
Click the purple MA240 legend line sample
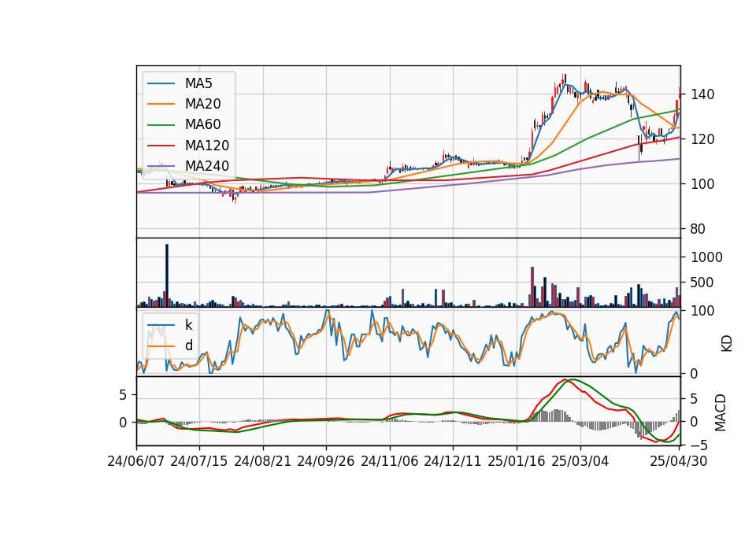click(161, 166)
